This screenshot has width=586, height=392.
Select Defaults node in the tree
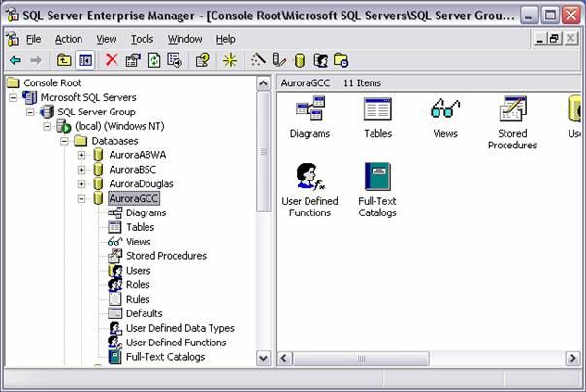click(x=145, y=313)
